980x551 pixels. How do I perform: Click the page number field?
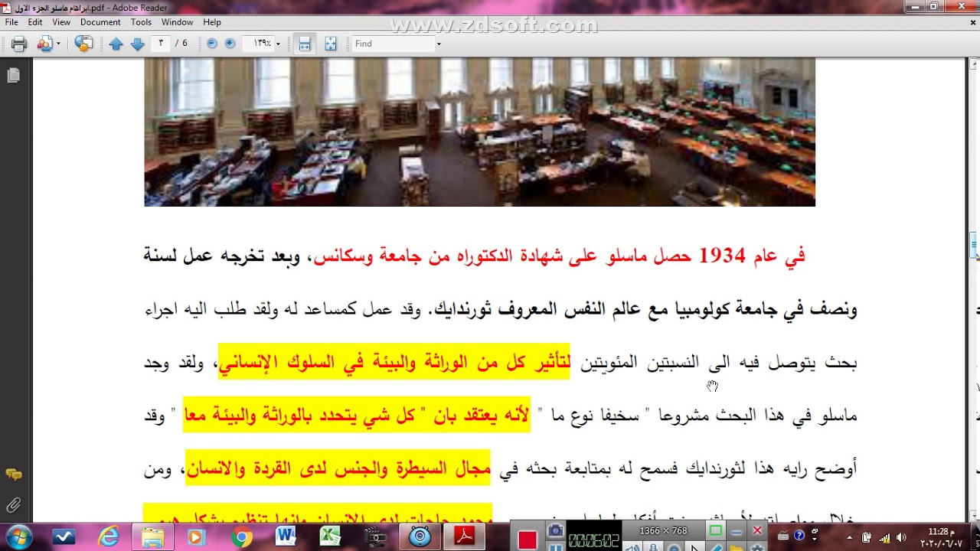click(x=162, y=44)
